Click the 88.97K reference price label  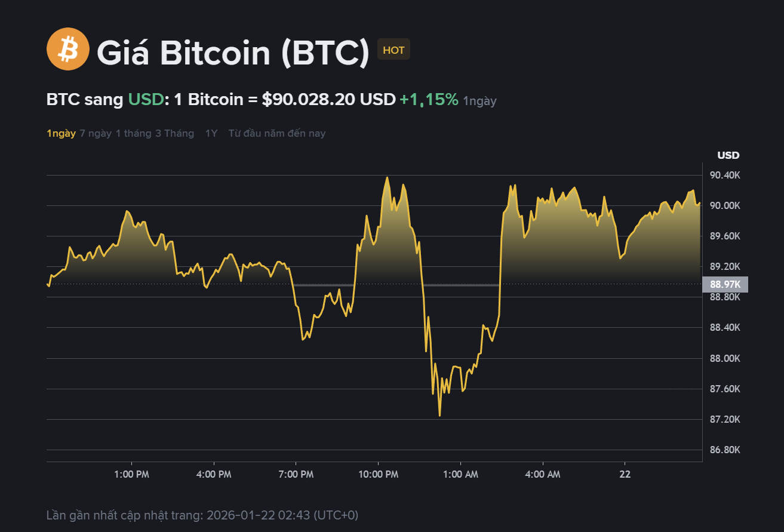click(x=725, y=285)
